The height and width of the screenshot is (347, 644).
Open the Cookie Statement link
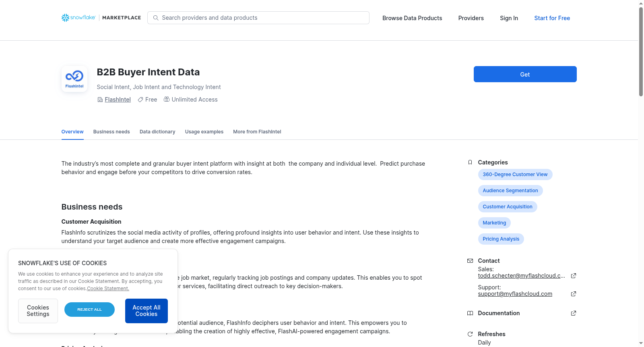pos(108,289)
